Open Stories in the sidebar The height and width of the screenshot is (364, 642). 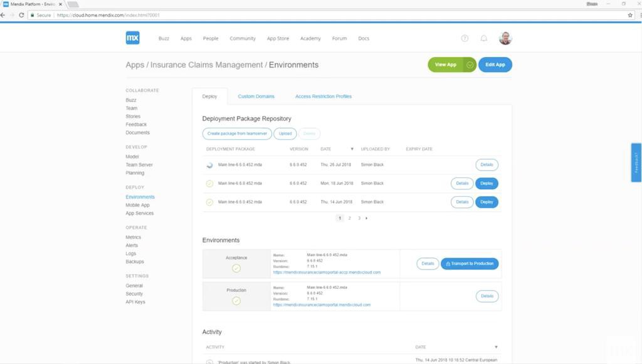pos(133,117)
